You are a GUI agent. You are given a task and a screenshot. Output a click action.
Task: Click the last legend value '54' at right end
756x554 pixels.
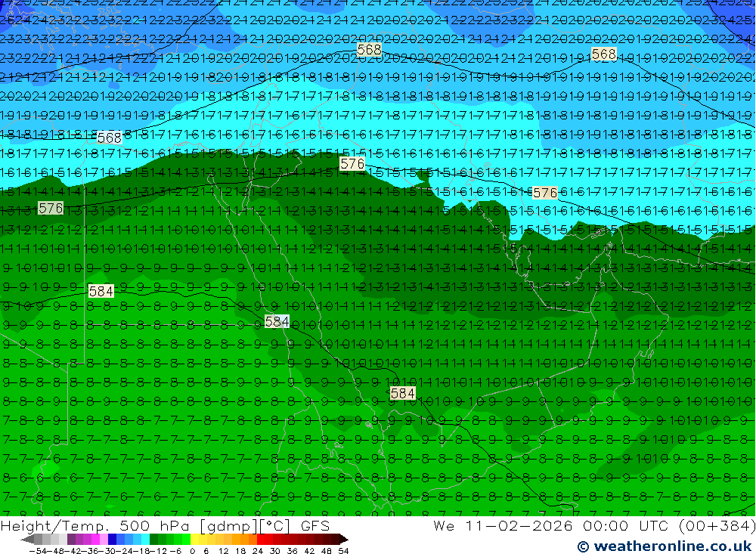343,551
